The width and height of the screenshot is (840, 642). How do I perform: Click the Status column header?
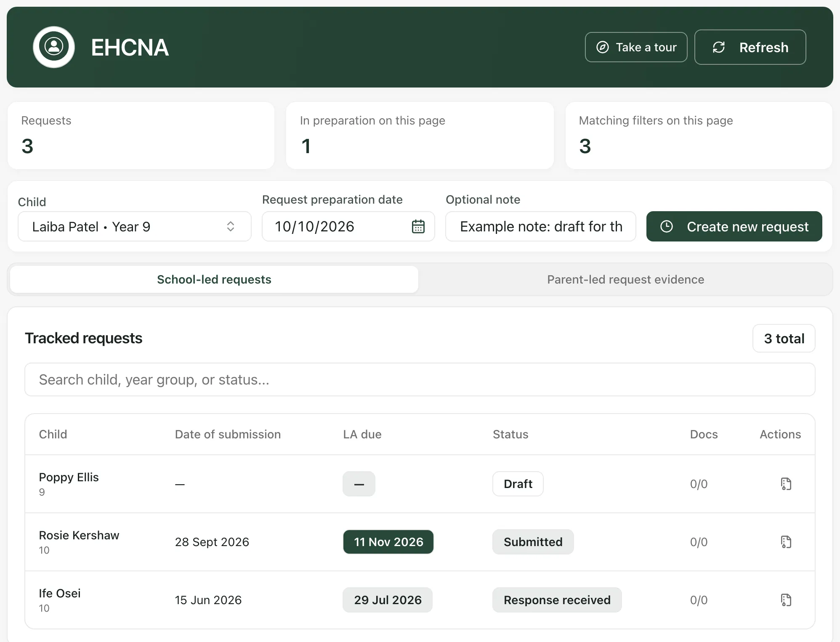point(510,434)
